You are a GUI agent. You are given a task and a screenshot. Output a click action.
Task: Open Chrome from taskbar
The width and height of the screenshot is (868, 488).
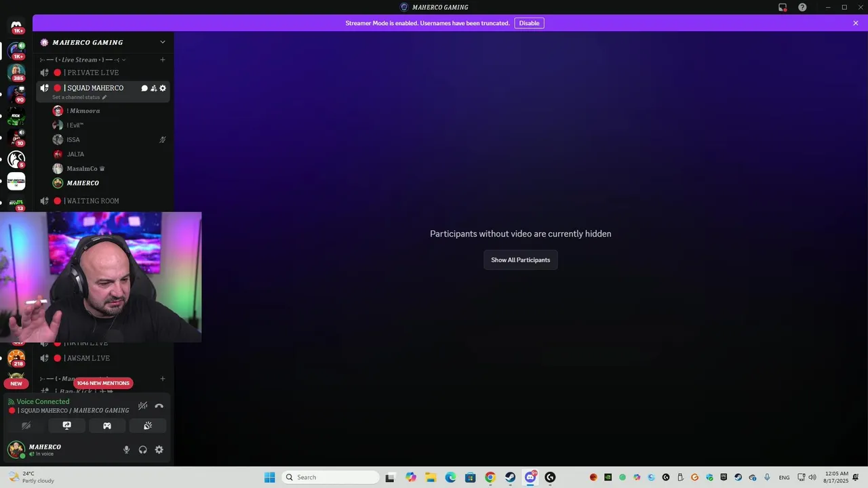(x=490, y=477)
